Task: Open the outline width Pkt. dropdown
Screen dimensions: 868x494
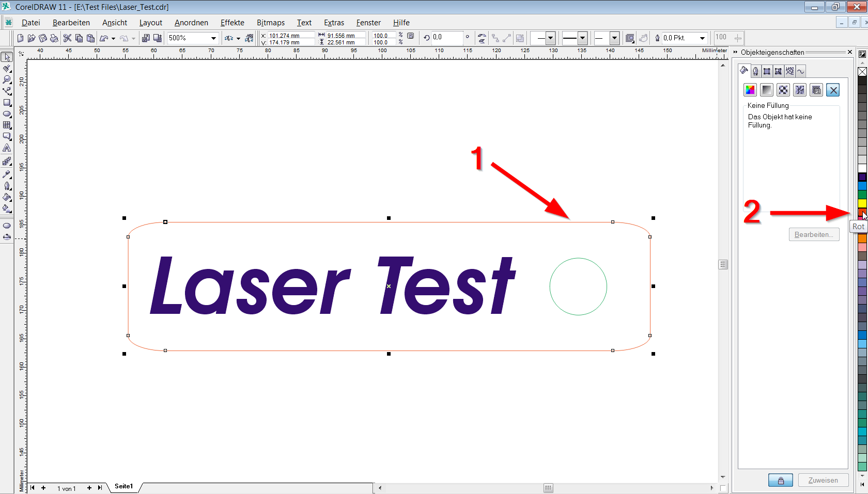Action: [x=702, y=38]
